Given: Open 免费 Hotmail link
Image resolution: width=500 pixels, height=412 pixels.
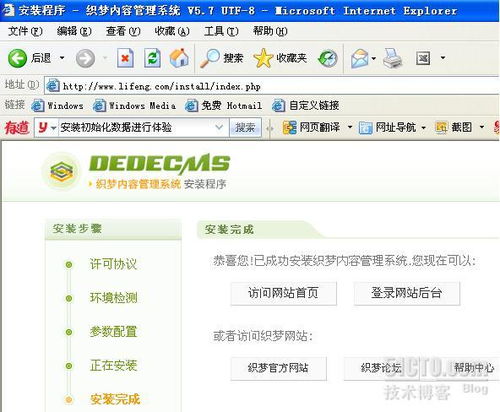Looking at the screenshot, I should pyautogui.click(x=223, y=106).
